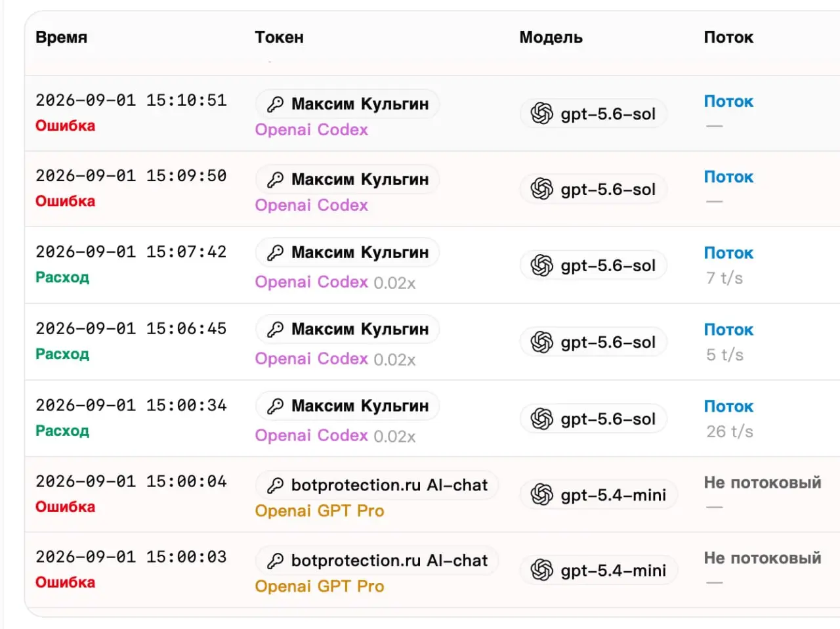Click the OpenAI logo in the 15:00:34 row
This screenshot has height=629, width=840.
point(542,419)
